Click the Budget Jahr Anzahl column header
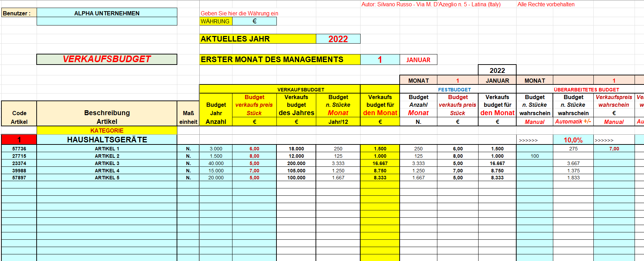This screenshot has width=644, height=261. [216, 113]
